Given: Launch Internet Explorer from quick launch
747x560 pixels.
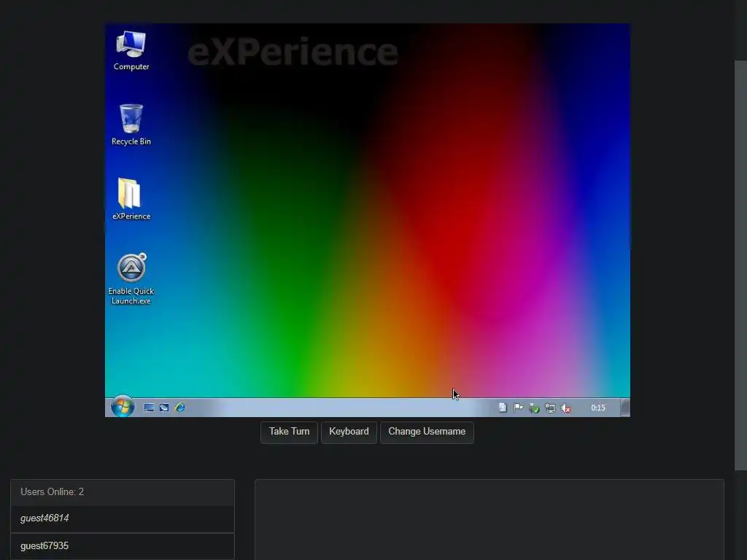Looking at the screenshot, I should [x=180, y=408].
